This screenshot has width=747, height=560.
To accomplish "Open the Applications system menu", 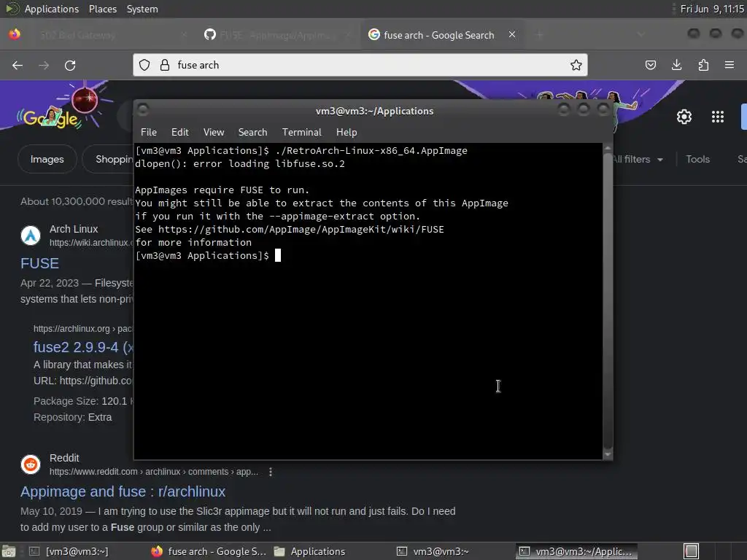I will pyautogui.click(x=52, y=9).
